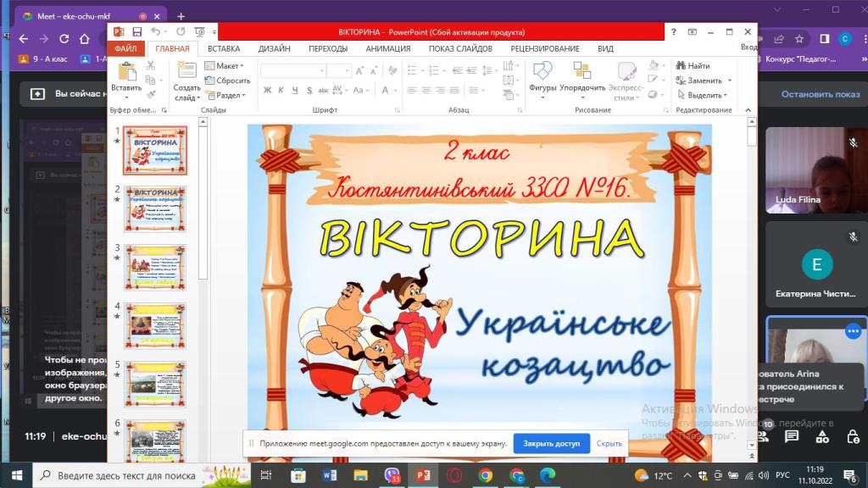Click the Redo (repeat) arrow in Quick Access
This screenshot has width=868, height=488.
pyautogui.click(x=181, y=32)
